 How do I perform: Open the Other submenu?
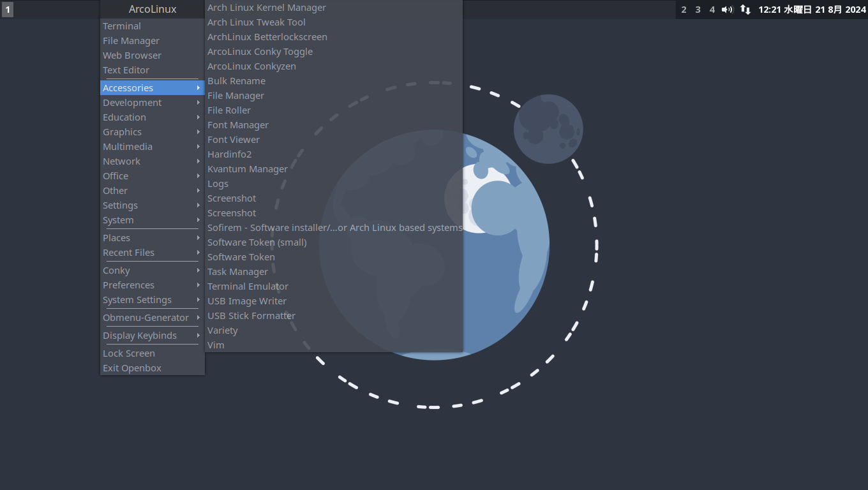coord(153,191)
